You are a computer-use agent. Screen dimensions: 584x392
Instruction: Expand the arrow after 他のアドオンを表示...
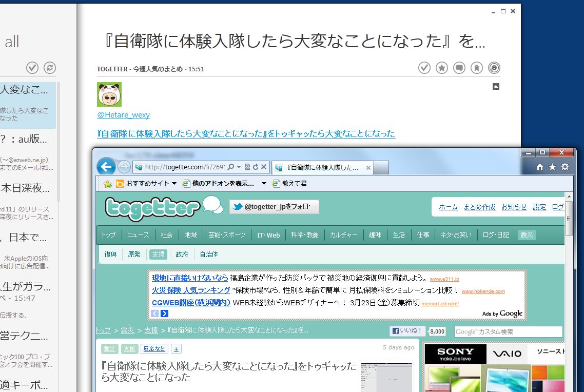point(264,184)
